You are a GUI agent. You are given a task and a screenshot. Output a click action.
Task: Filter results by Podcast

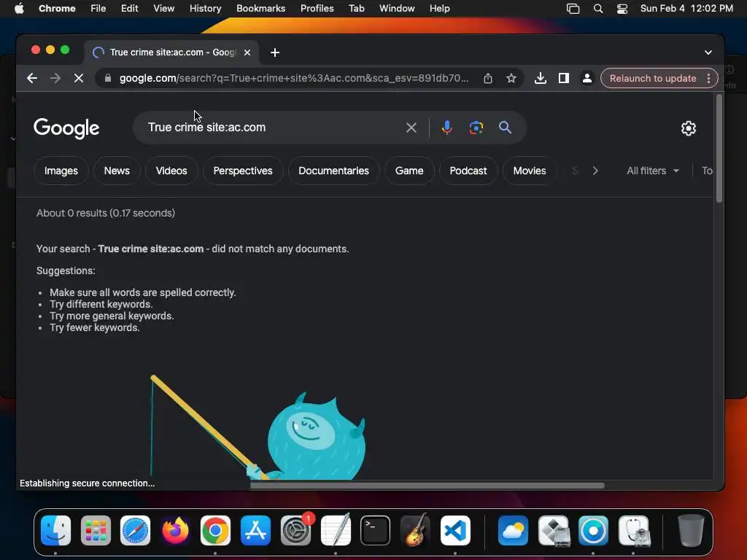coord(468,171)
